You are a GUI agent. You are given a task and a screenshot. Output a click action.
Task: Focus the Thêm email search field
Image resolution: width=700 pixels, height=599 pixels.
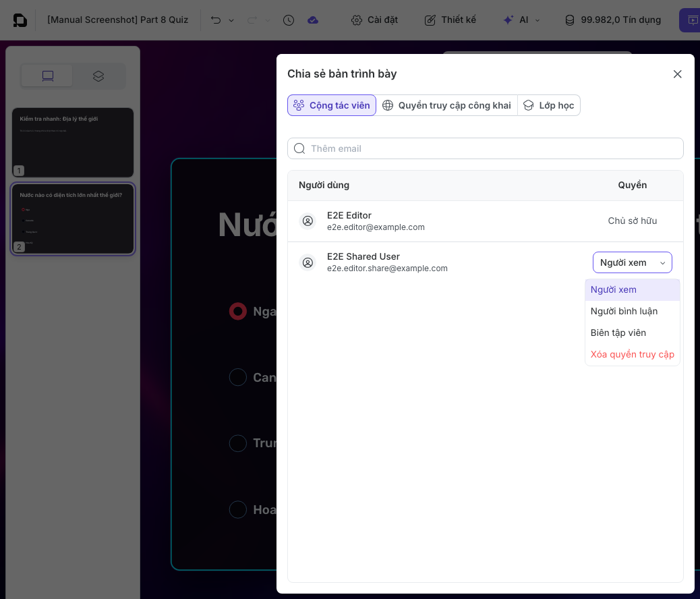tap(486, 148)
